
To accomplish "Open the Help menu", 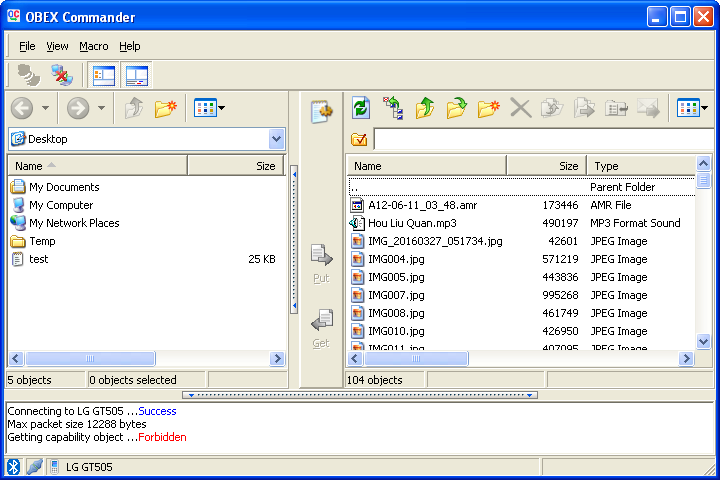I will click(x=129, y=46).
